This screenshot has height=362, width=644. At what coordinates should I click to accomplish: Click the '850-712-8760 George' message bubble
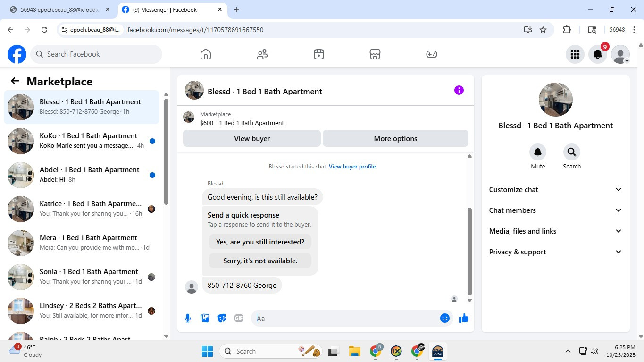pos(242,286)
